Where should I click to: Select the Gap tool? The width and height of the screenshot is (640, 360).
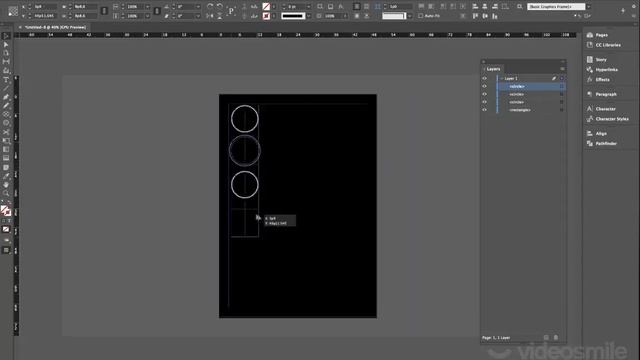click(6, 62)
